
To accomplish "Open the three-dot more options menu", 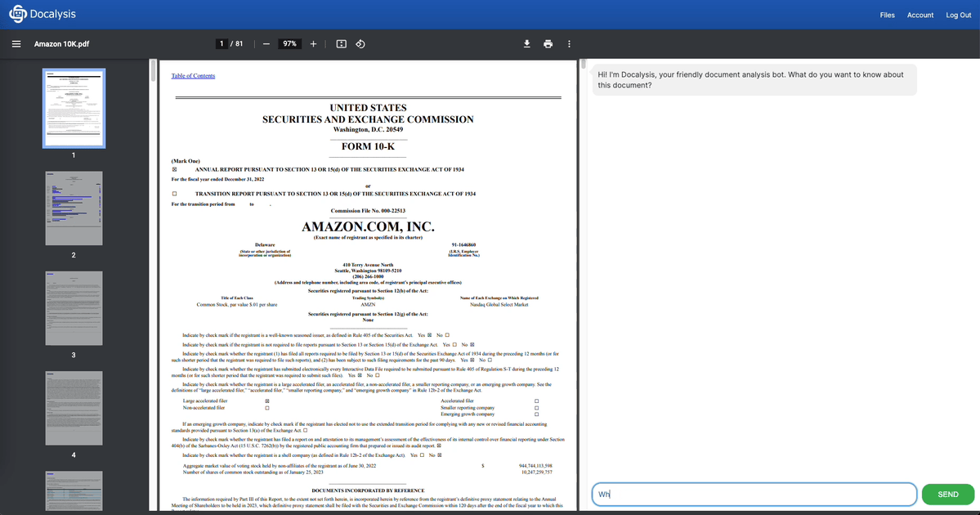I will (x=568, y=43).
